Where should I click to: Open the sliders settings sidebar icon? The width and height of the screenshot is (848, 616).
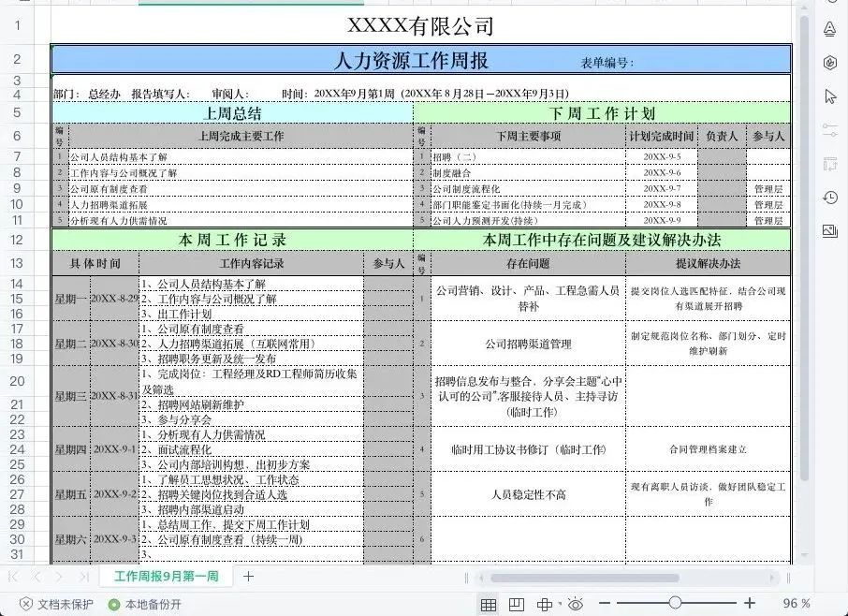click(829, 130)
